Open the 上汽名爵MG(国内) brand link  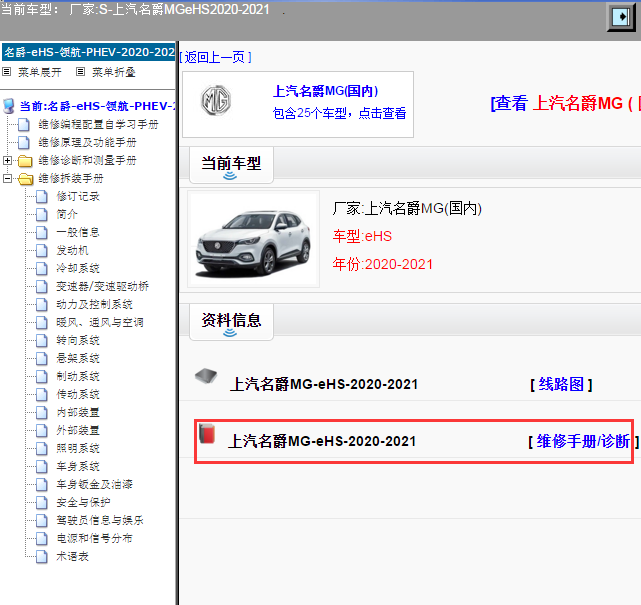(x=325, y=91)
